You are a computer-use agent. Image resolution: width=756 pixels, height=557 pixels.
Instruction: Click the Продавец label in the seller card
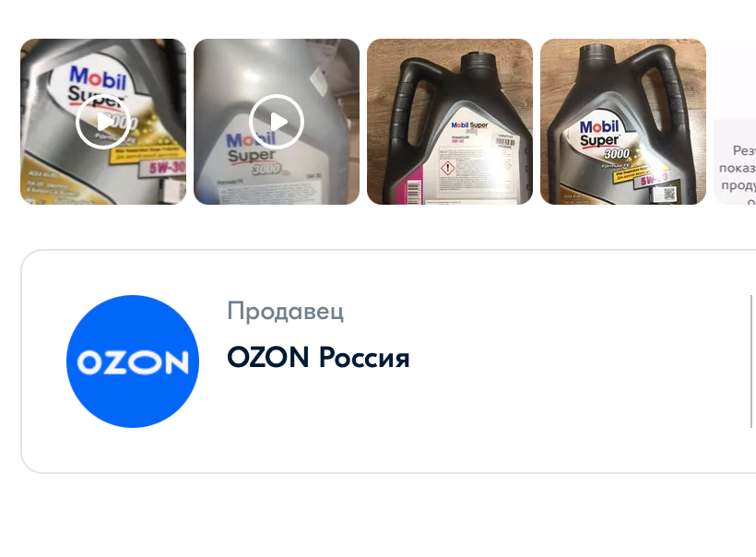click(x=286, y=311)
